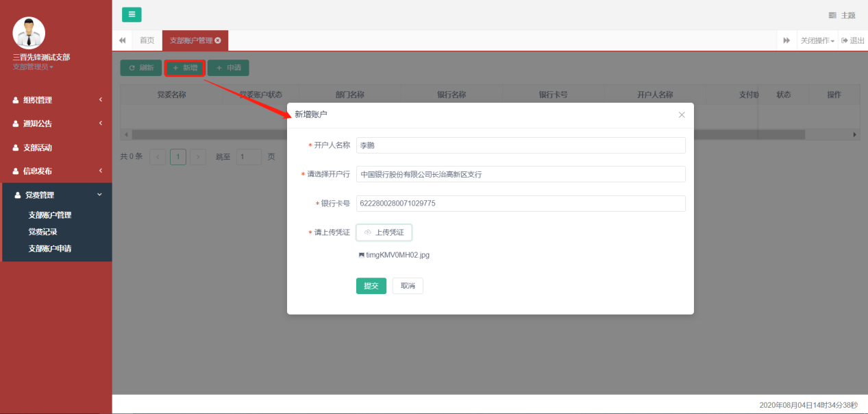
Task: Click the green hamburger menu toggle icon
Action: [132, 14]
